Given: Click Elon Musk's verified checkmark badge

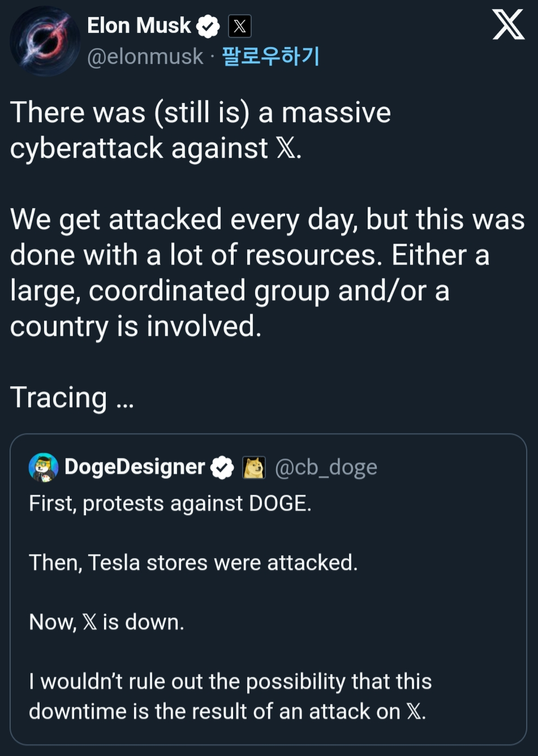Looking at the screenshot, I should click(208, 26).
